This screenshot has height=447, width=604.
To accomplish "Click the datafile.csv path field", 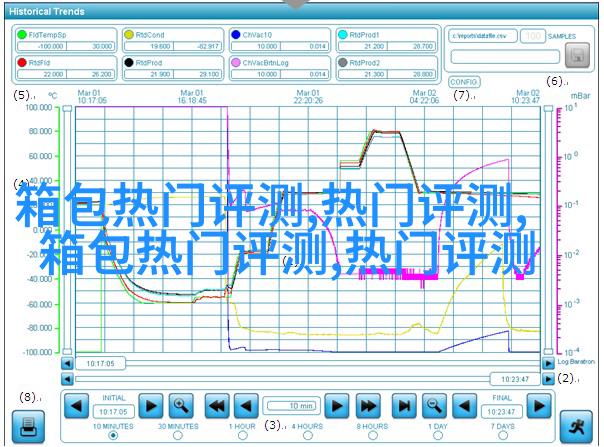I will point(482,36).
